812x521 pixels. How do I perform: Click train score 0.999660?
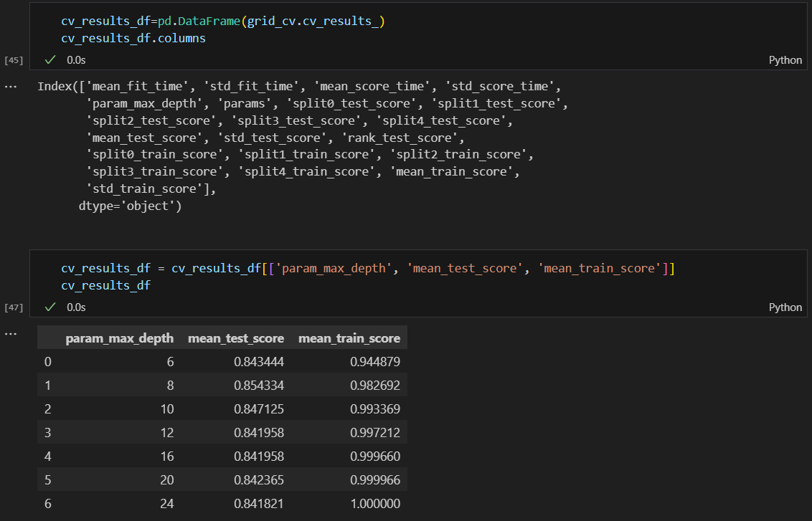click(x=375, y=457)
